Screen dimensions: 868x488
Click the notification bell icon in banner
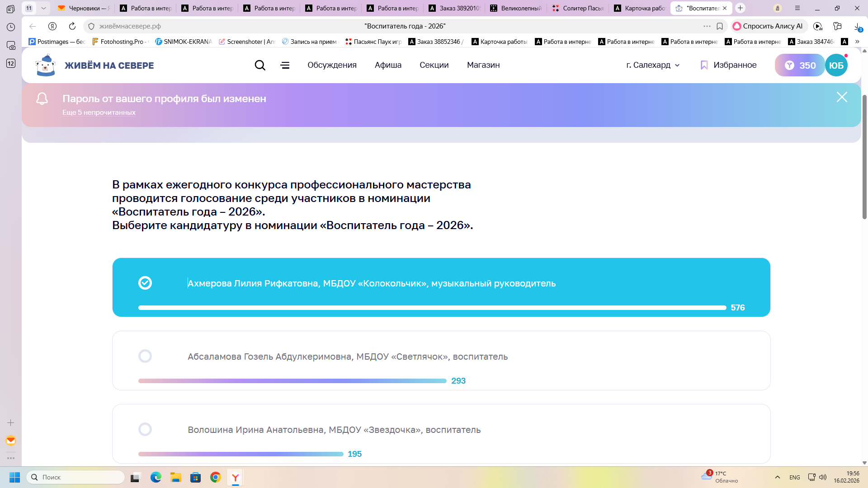[x=42, y=99]
